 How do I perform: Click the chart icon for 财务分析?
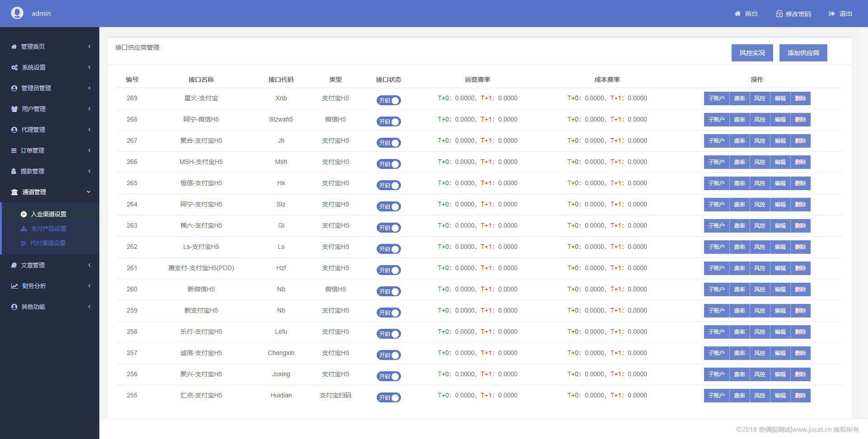[14, 286]
